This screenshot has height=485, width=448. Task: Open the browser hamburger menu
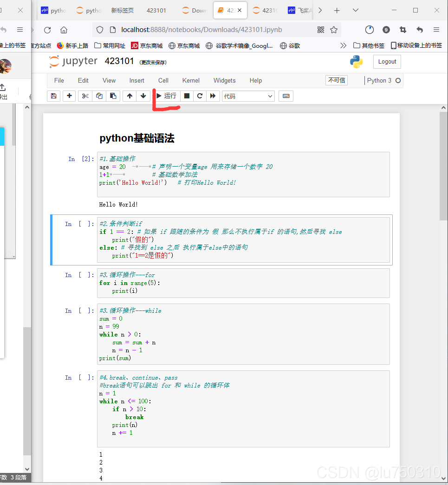pyautogui.click(x=436, y=30)
